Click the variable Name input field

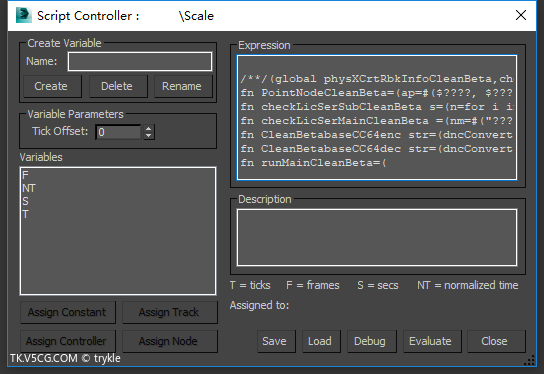click(x=140, y=61)
